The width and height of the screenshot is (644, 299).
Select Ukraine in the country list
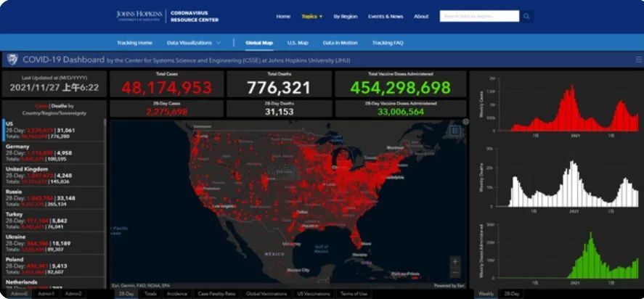point(54,243)
